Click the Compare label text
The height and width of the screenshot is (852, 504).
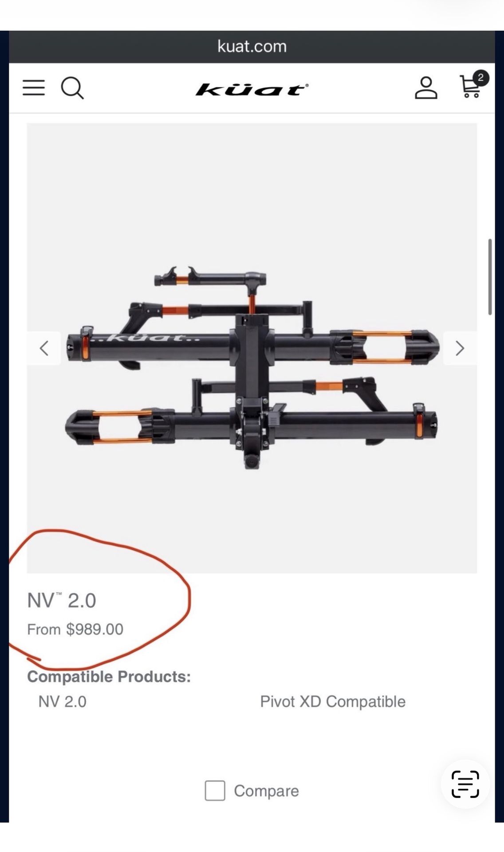[x=266, y=791]
